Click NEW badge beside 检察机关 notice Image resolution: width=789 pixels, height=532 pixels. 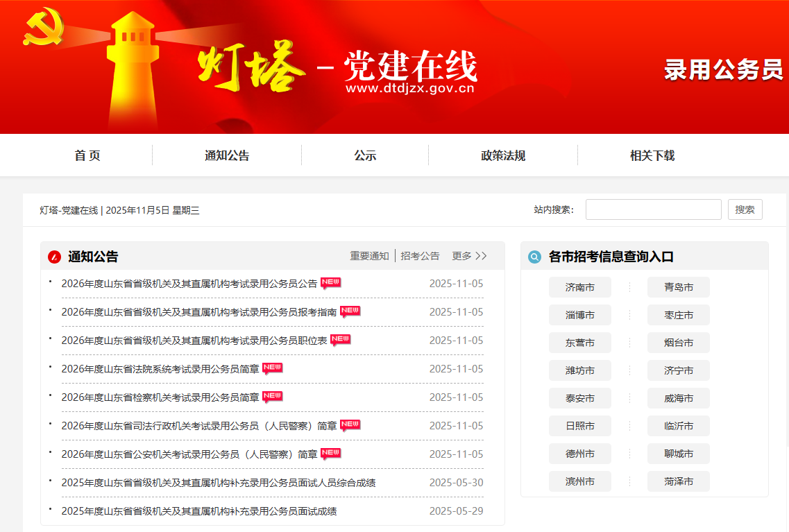[x=273, y=397]
